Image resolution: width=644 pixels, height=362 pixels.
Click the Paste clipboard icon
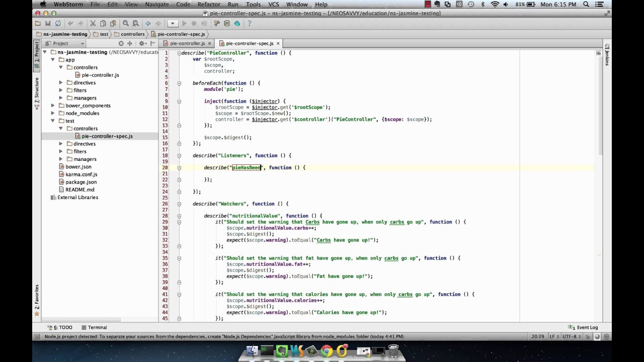(113, 24)
